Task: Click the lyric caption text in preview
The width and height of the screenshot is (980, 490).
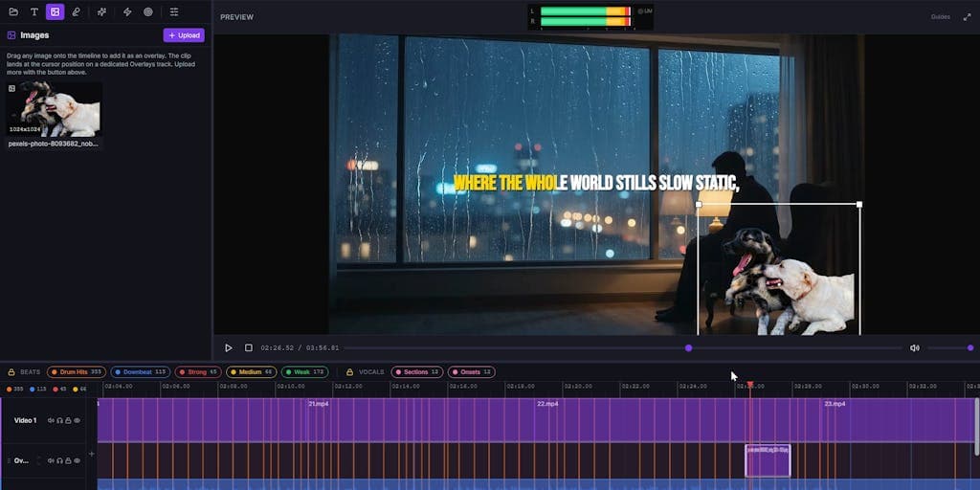Action: click(x=596, y=183)
